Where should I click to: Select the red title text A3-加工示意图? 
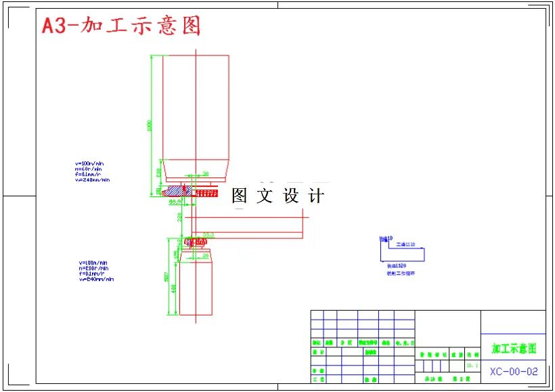tap(122, 26)
